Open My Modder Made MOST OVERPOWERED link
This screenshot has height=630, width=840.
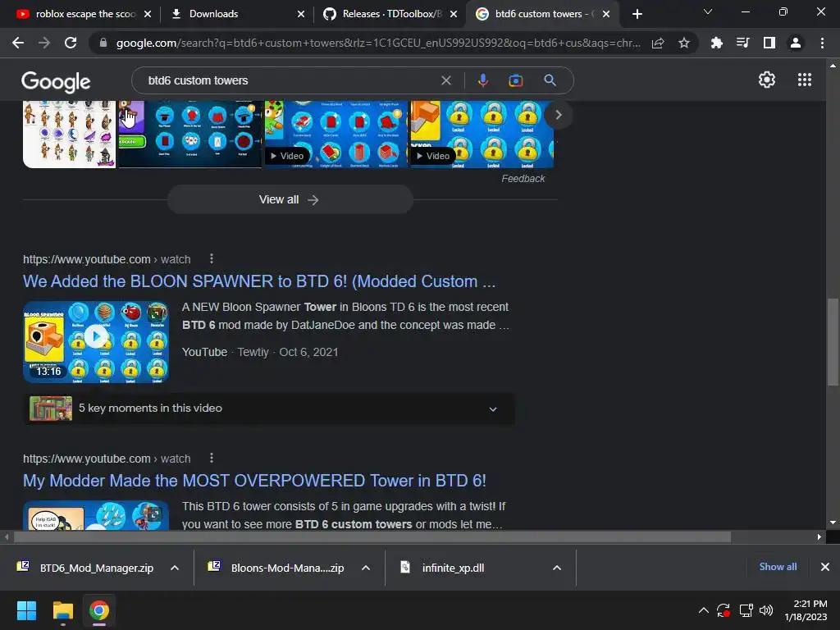click(x=254, y=481)
